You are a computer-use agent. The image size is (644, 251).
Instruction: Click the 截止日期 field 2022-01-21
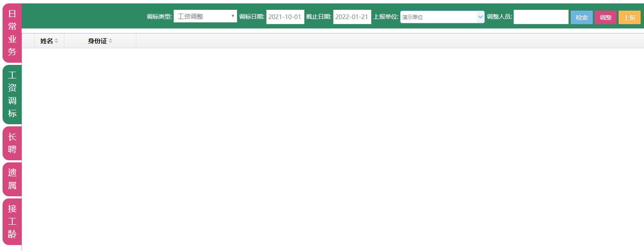(352, 17)
